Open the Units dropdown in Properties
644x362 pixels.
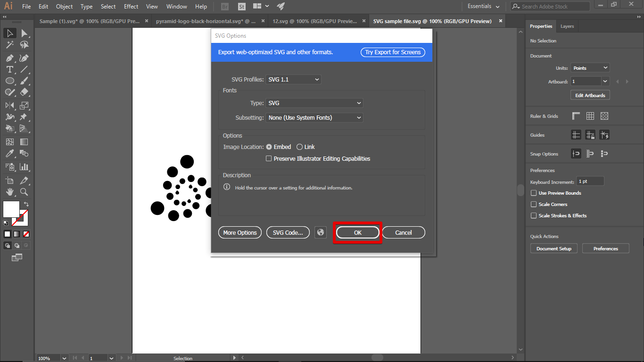[590, 68]
